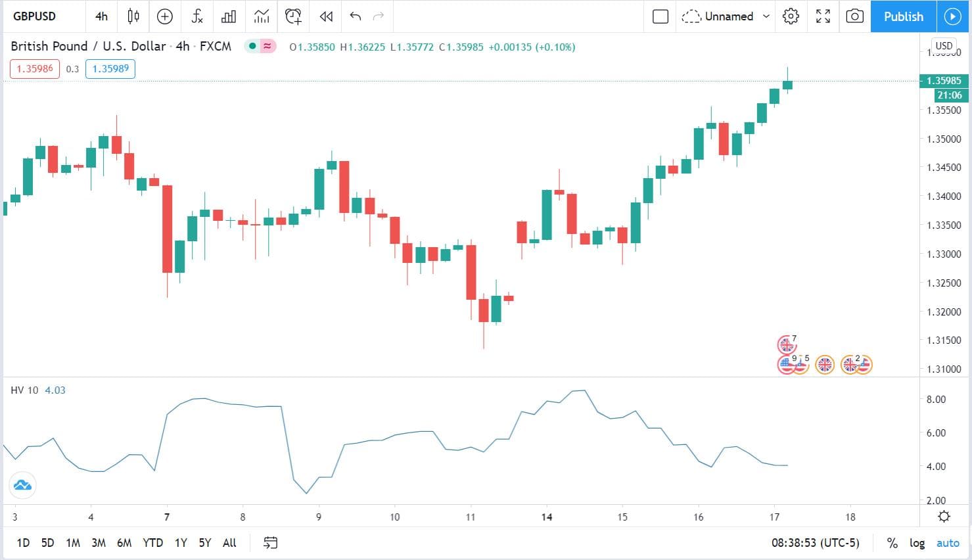Open the go to date calendar icon
This screenshot has height=560, width=972.
click(x=270, y=543)
